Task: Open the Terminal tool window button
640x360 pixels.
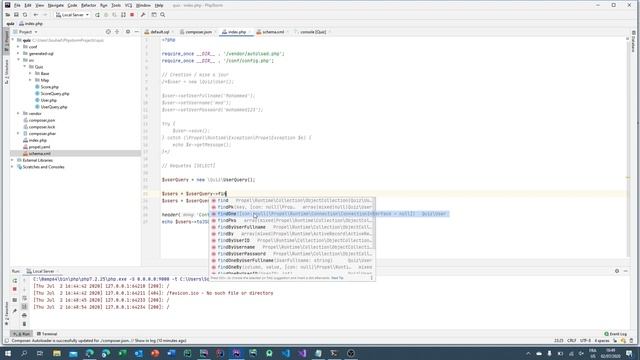Action: pos(47,334)
